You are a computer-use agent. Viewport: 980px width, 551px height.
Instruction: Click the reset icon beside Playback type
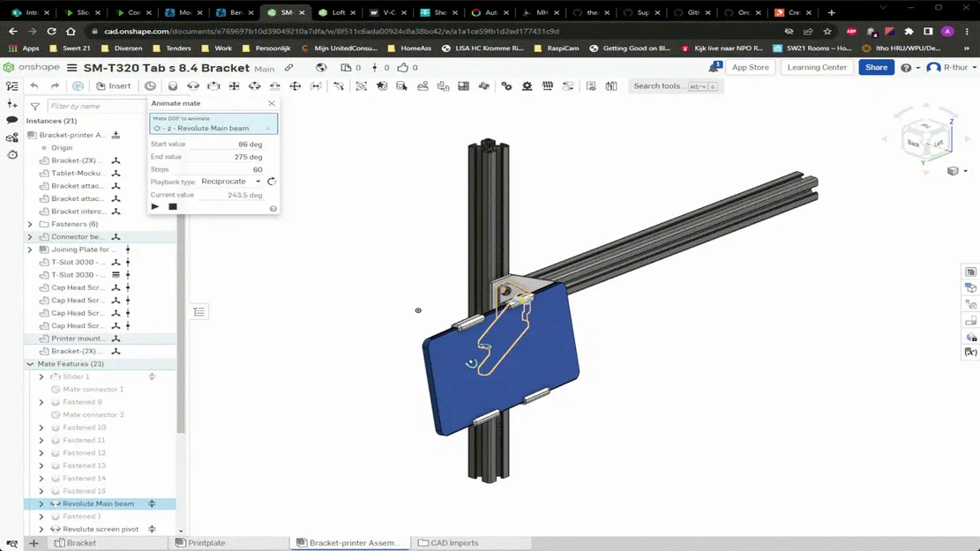click(x=272, y=181)
